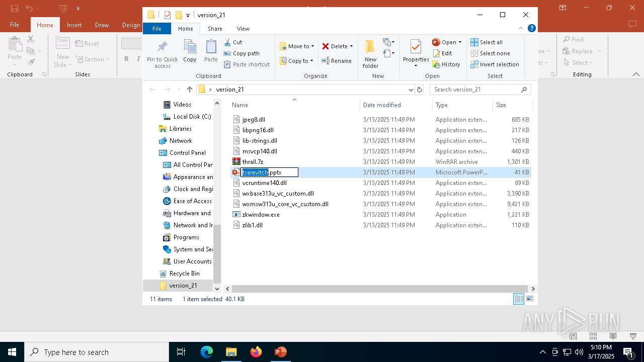Open PowerPoint Section dropdown
Image resolution: width=644 pixels, height=362 pixels.
(x=92, y=59)
